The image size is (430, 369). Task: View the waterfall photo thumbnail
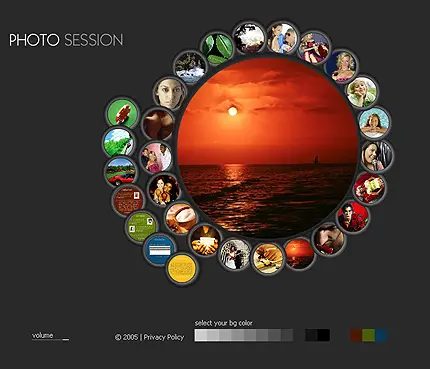pos(190,67)
